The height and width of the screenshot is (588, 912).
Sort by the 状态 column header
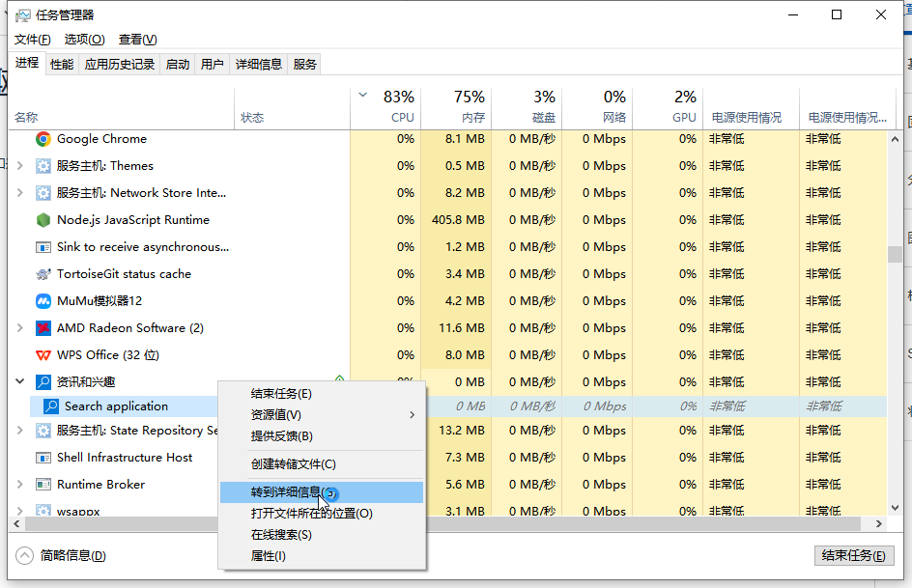(x=293, y=109)
